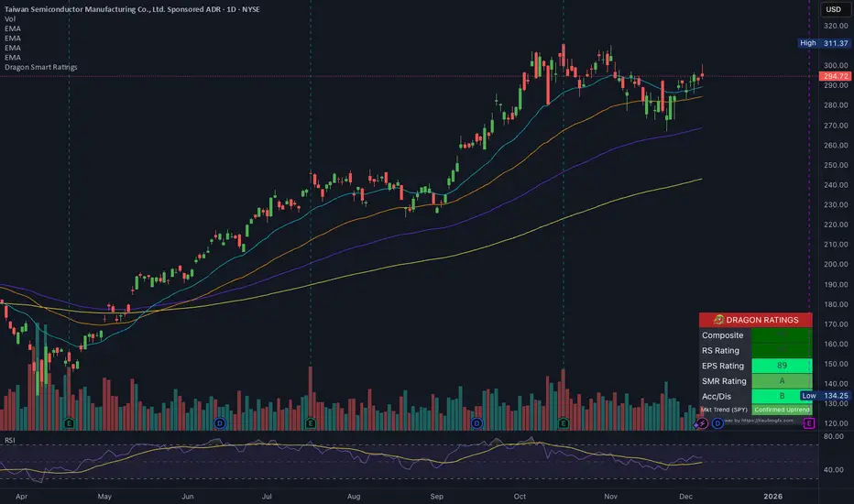
Task: Click the Sep time axis label
Action: pos(437,497)
